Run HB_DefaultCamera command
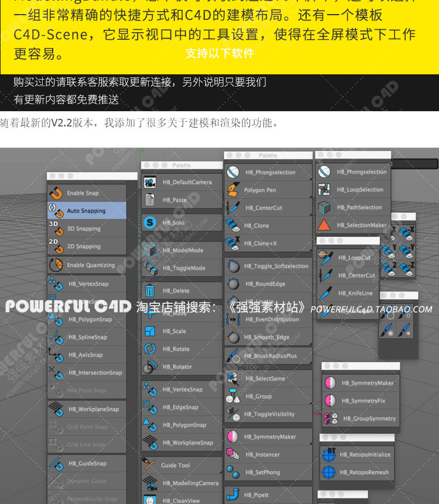 [182, 182]
